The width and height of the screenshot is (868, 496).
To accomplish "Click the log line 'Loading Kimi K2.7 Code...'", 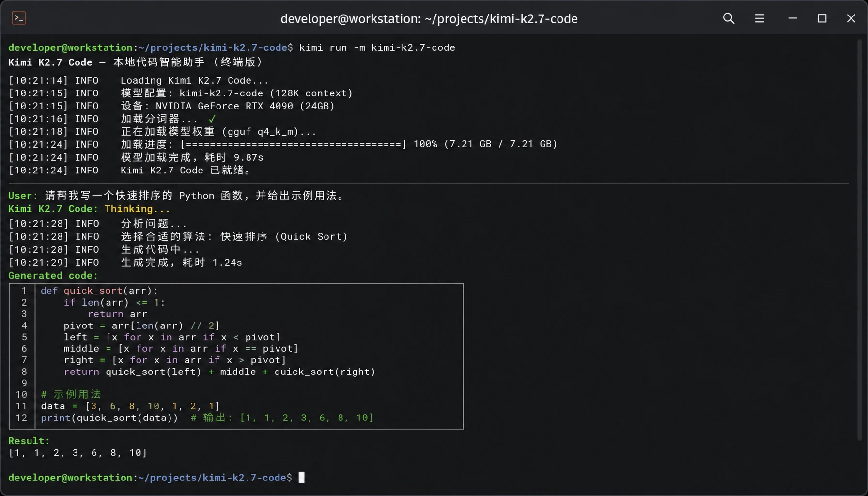I will (194, 80).
